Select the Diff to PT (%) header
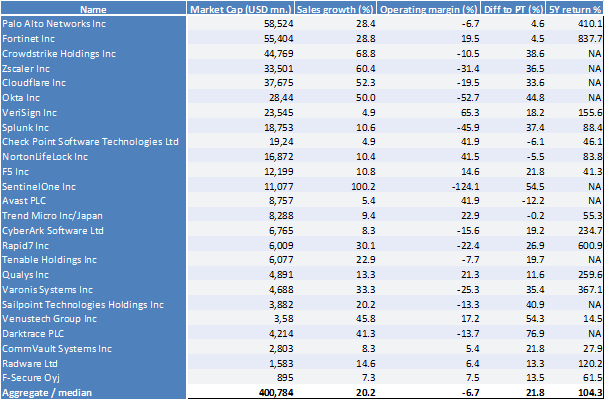The height and width of the screenshot is (400, 605). [x=513, y=9]
